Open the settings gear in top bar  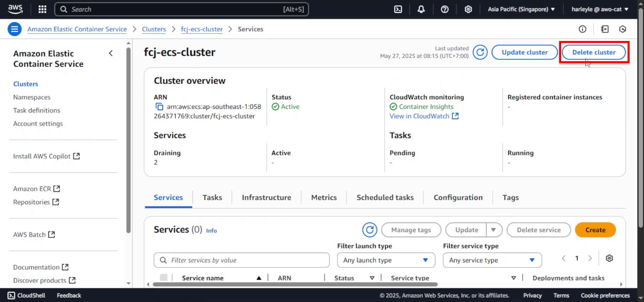tap(468, 9)
